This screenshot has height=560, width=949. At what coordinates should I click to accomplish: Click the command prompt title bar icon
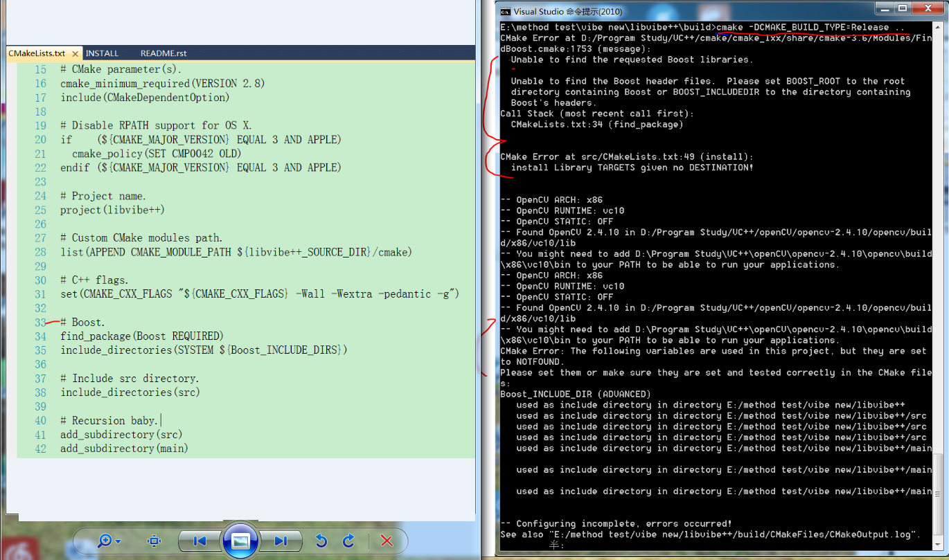coord(506,11)
